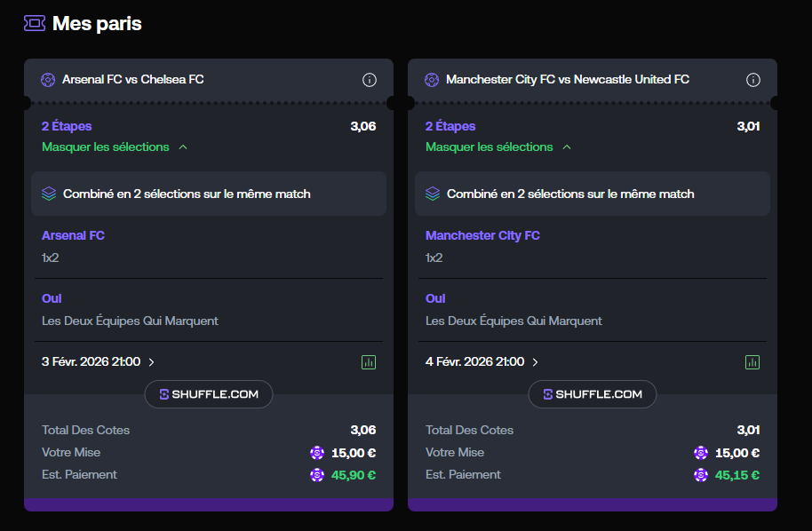Click Shuffle logo badge on Arsenal card
Viewport: 812px width, 531px height.
pos(209,394)
